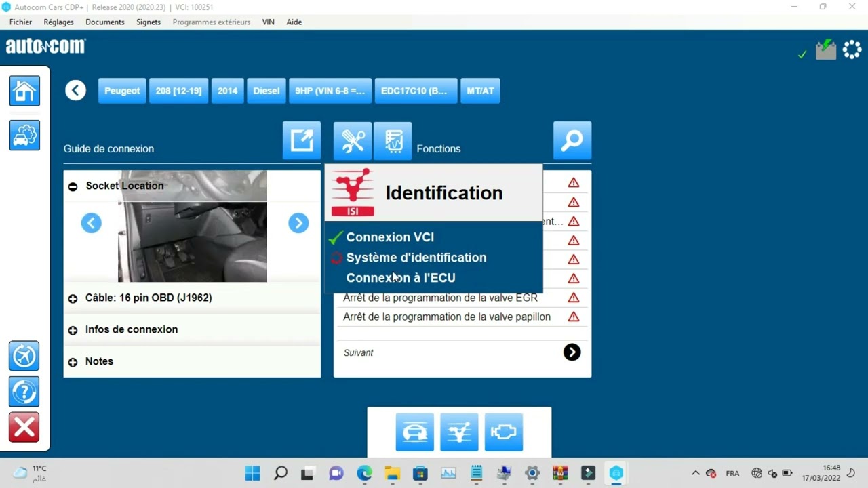Screen dimensions: 868x488
Task: Click the 2014 year button
Action: [x=228, y=91]
